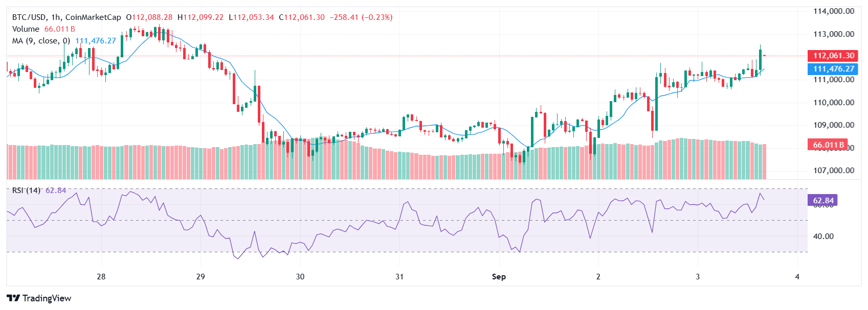Screen dimensions: 868x310
Task: Select the 28 date marker on time axis
Action: (101, 277)
